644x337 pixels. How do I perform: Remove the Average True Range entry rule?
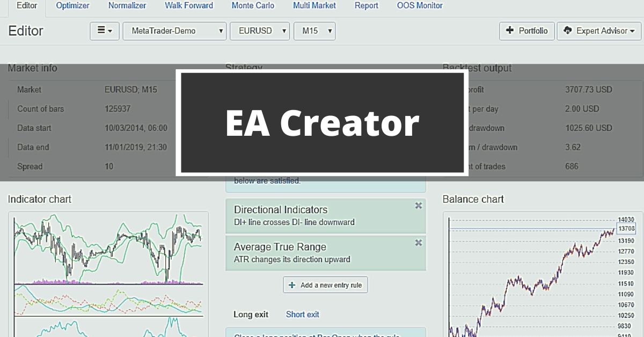418,242
